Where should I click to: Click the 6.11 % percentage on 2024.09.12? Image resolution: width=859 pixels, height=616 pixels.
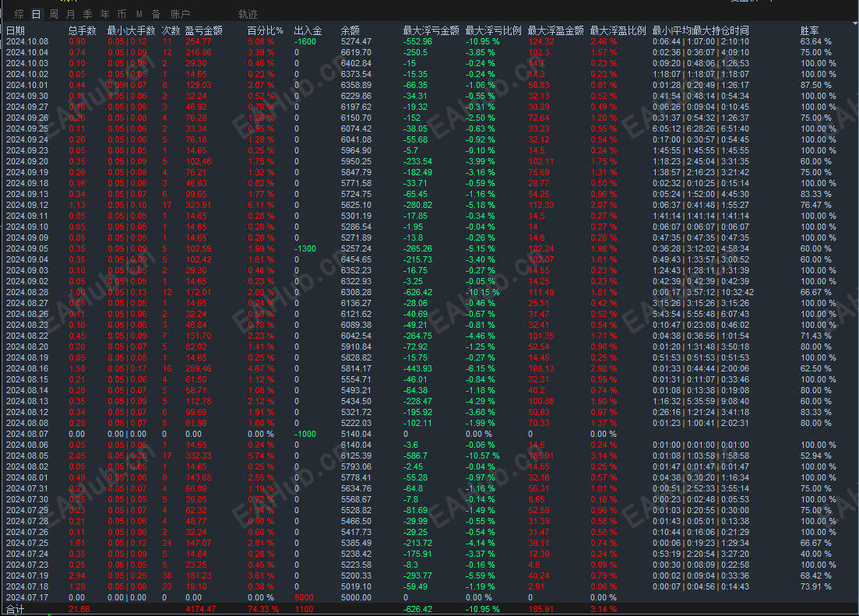tap(262, 205)
